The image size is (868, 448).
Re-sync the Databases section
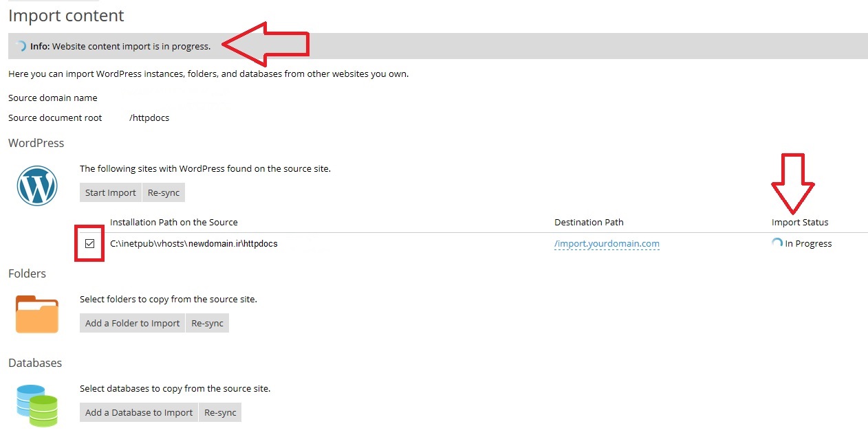tap(220, 413)
